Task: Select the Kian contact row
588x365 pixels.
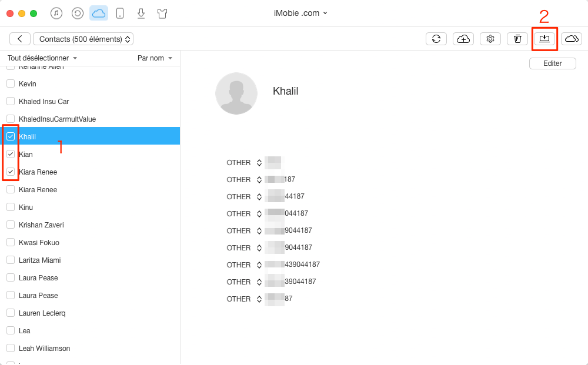Action: pyautogui.click(x=90, y=154)
